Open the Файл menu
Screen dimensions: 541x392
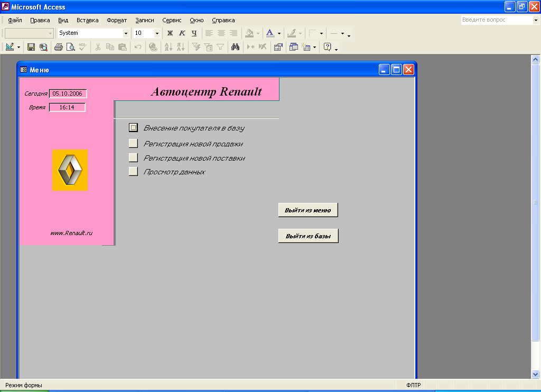coord(15,20)
